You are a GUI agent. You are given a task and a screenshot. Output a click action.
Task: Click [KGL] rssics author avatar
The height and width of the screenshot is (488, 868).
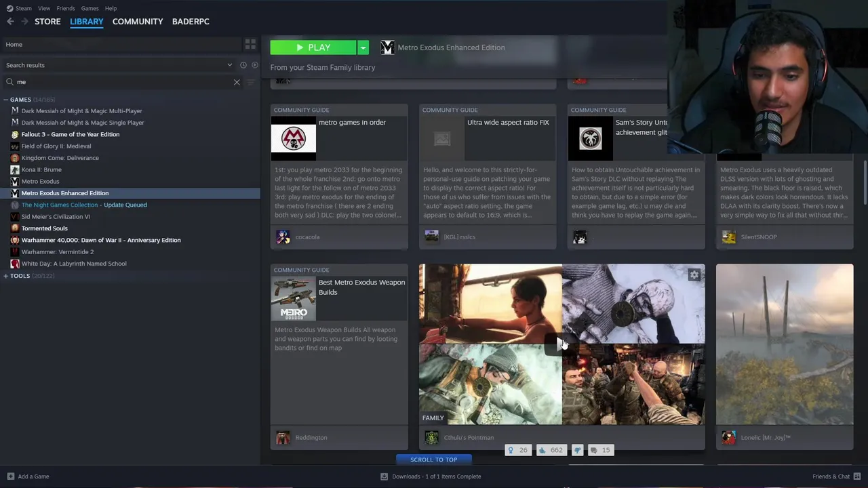pyautogui.click(x=431, y=237)
